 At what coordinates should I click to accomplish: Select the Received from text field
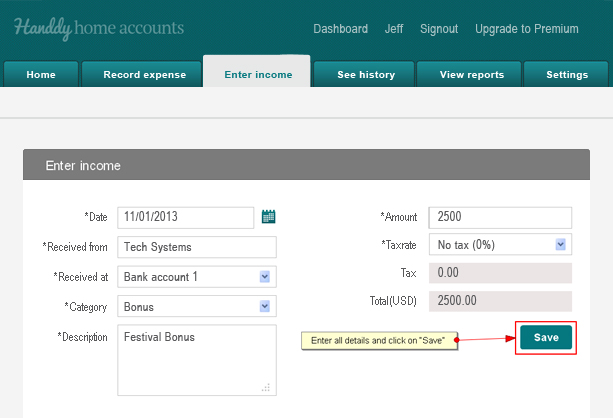coord(197,247)
